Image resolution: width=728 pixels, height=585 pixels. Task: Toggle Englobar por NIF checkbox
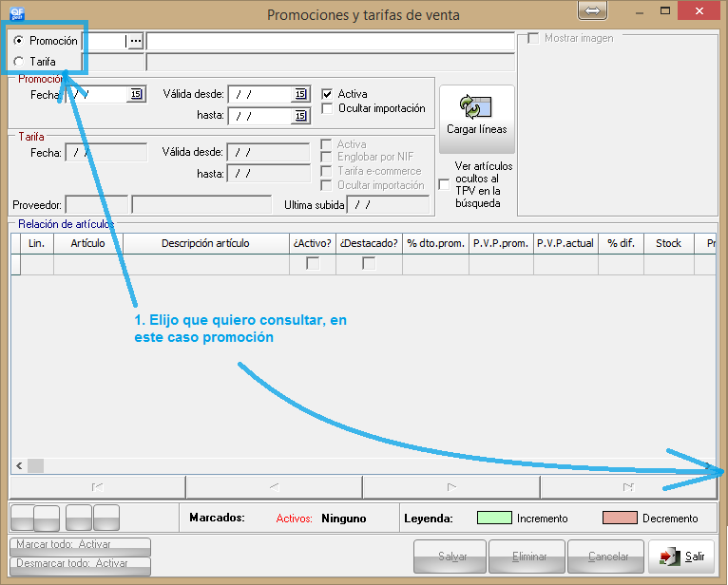pyautogui.click(x=326, y=157)
